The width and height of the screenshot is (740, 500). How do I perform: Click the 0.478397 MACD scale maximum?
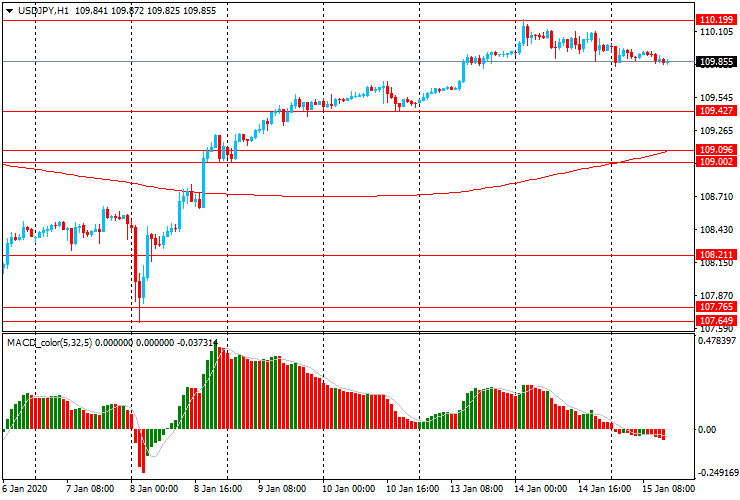(x=716, y=340)
